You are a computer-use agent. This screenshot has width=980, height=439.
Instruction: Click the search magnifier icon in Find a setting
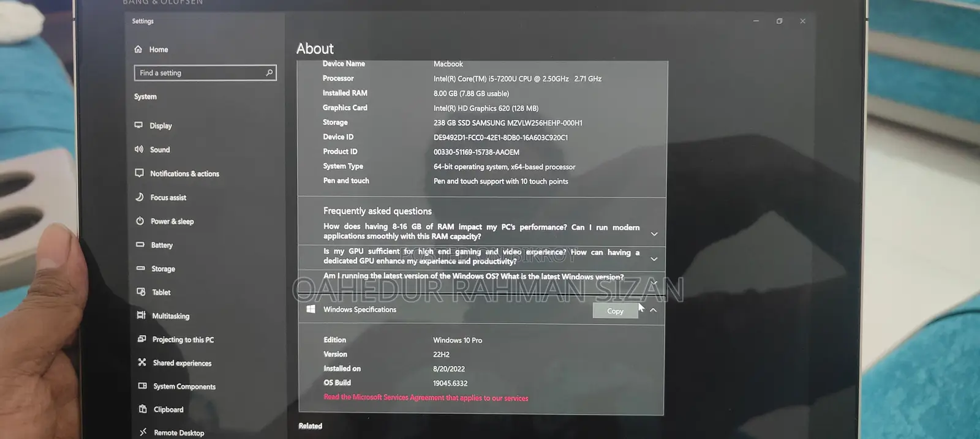269,73
